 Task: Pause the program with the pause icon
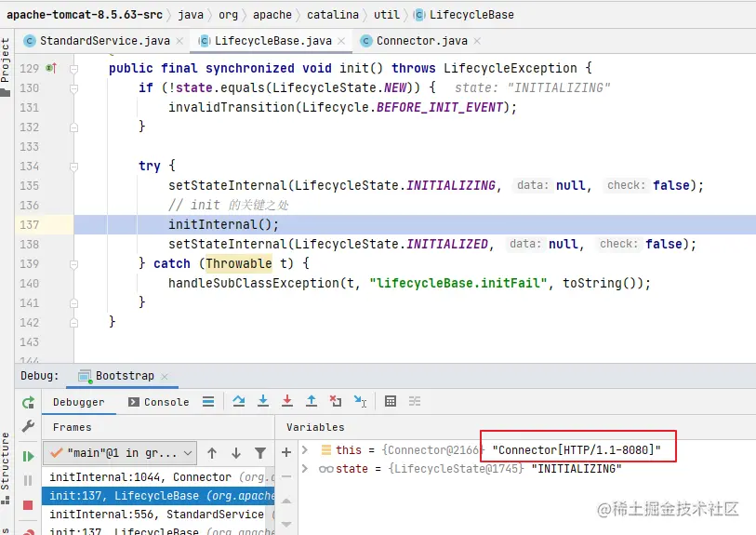coord(28,480)
